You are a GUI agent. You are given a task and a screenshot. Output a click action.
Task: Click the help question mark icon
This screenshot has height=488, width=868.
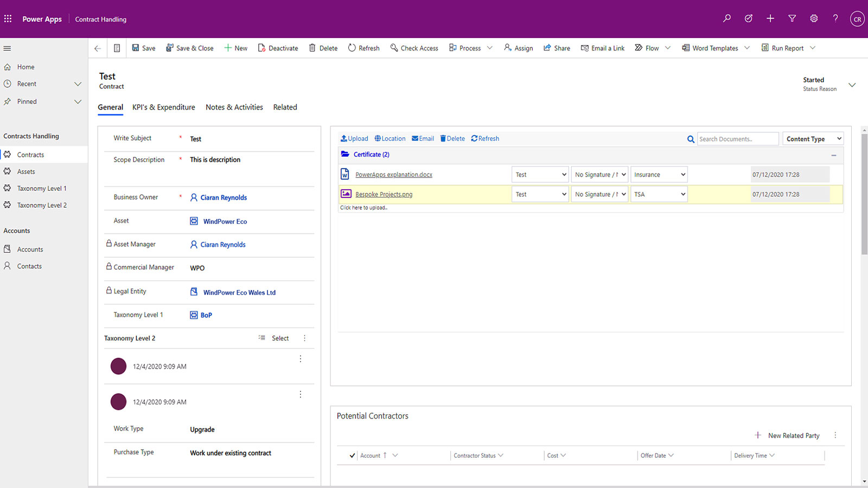click(x=835, y=18)
